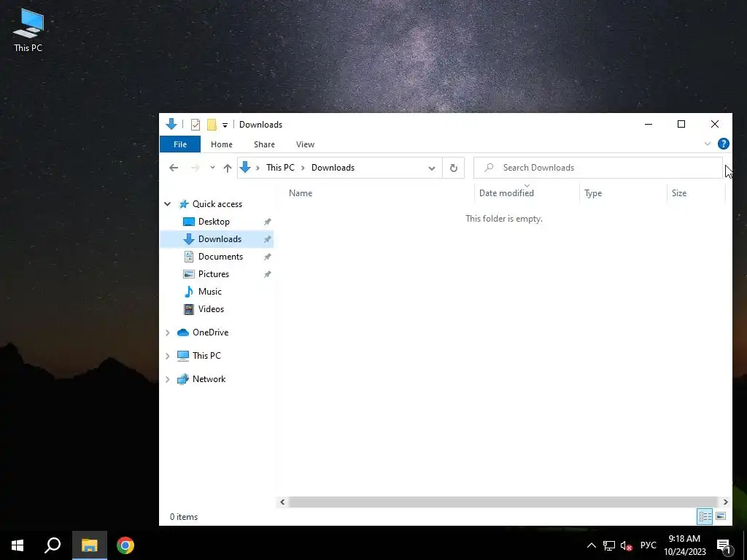The height and width of the screenshot is (560, 747).
Task: Click the Search Downloads field
Action: [x=598, y=168]
